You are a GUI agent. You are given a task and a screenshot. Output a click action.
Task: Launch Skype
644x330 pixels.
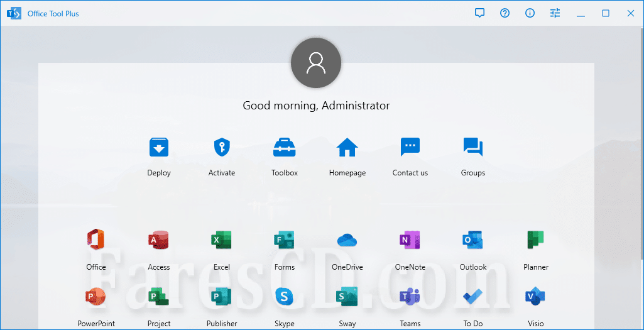[285, 296]
